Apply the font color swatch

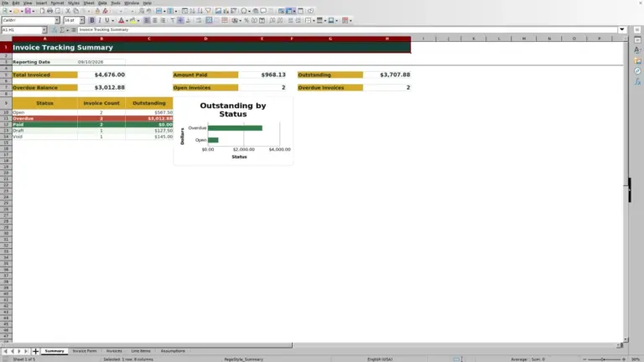[121, 20]
